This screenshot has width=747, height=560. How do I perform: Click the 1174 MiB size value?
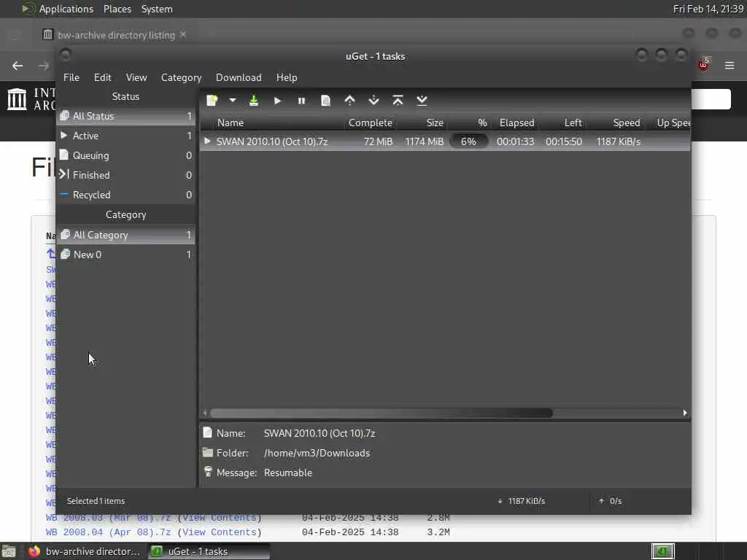point(424,141)
